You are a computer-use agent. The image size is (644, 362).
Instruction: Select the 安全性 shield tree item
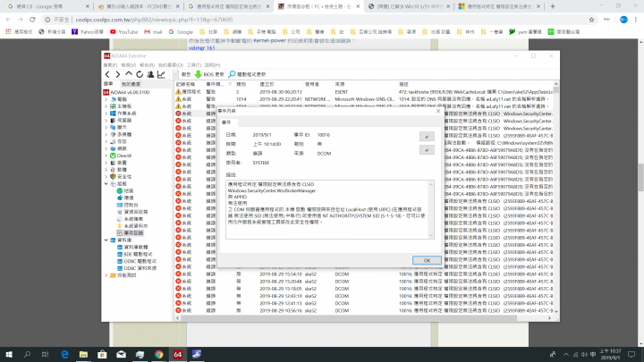point(121,176)
